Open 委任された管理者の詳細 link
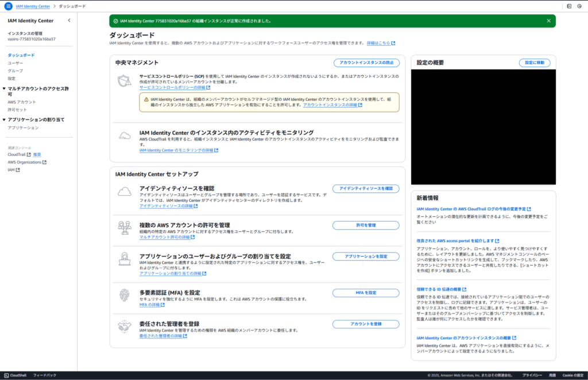Viewport: 588px width, 380px height. [163, 336]
